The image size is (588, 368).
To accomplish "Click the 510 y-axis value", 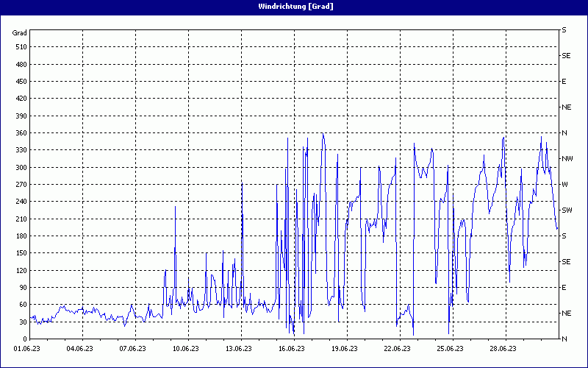I will coord(21,47).
